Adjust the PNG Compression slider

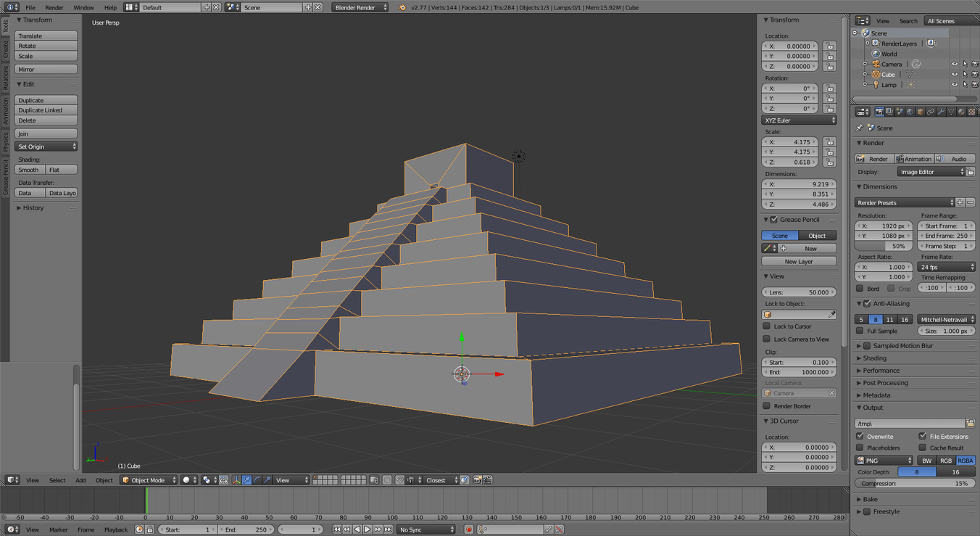click(x=915, y=483)
